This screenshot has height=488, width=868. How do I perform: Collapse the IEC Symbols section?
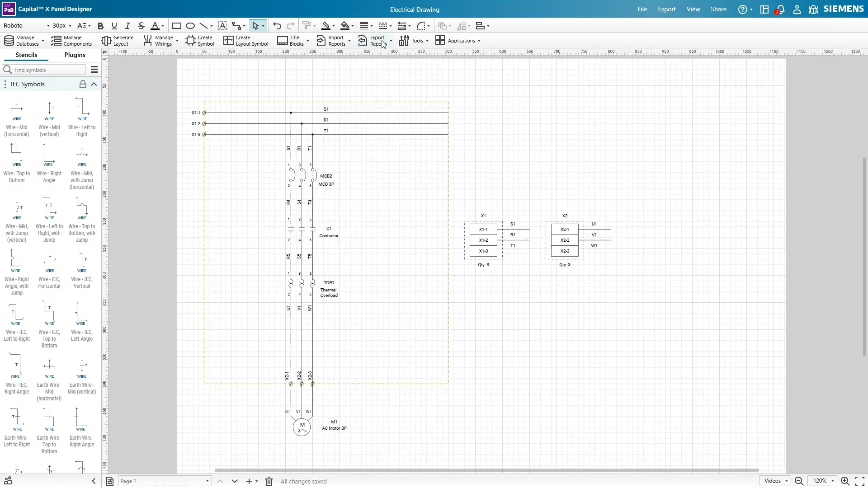(x=94, y=84)
